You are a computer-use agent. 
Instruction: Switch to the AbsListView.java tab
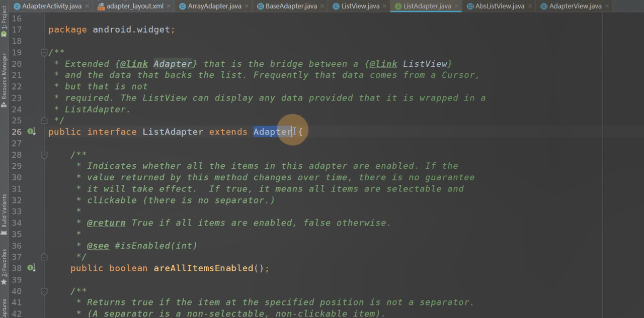pos(499,6)
